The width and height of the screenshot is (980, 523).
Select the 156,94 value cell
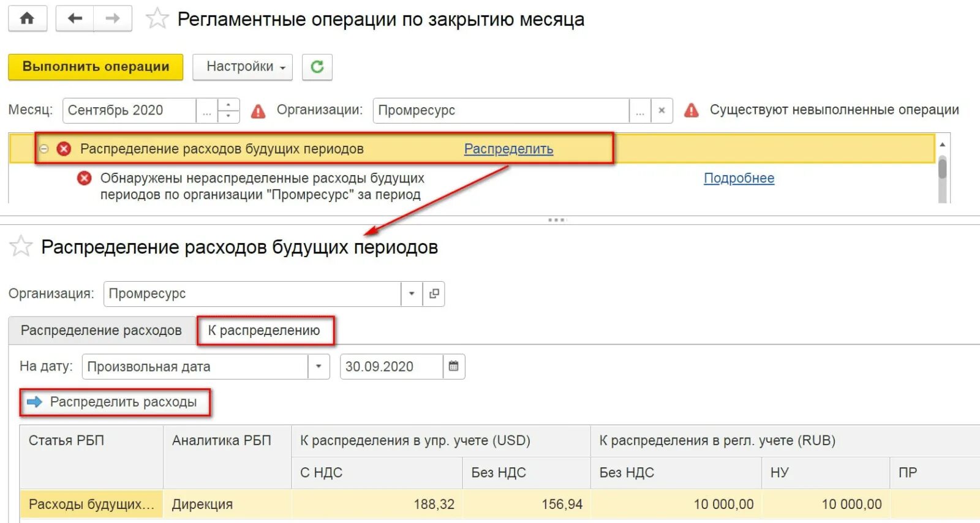pyautogui.click(x=527, y=504)
